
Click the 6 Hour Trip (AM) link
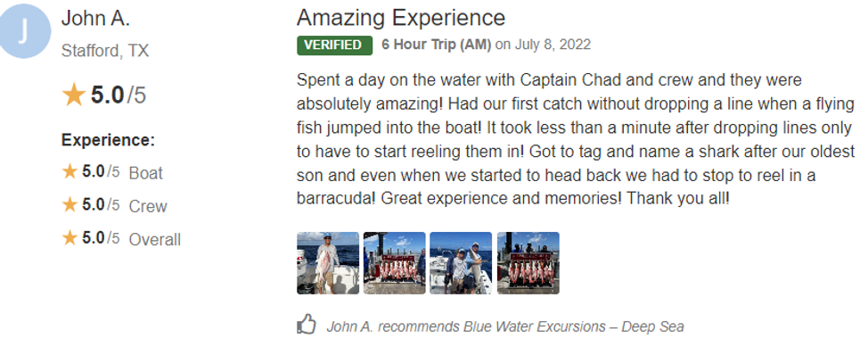pos(436,45)
